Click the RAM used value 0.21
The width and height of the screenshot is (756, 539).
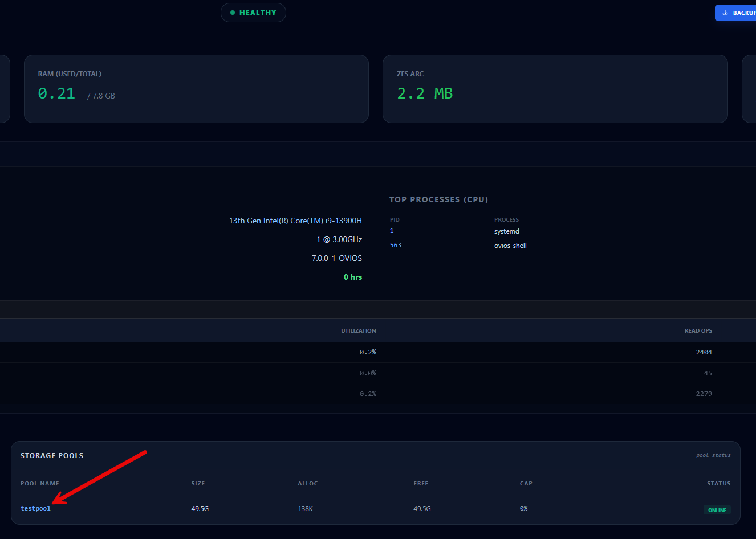tap(56, 93)
